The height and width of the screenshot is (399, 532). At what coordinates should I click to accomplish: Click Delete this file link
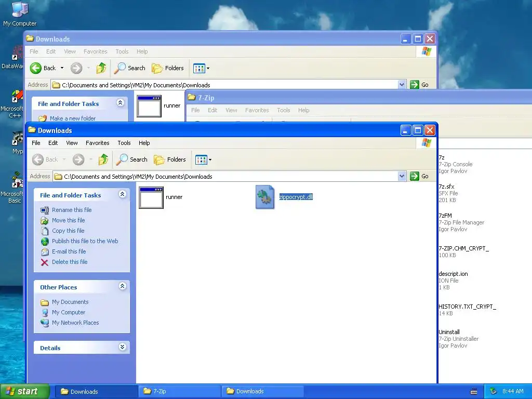coord(70,262)
